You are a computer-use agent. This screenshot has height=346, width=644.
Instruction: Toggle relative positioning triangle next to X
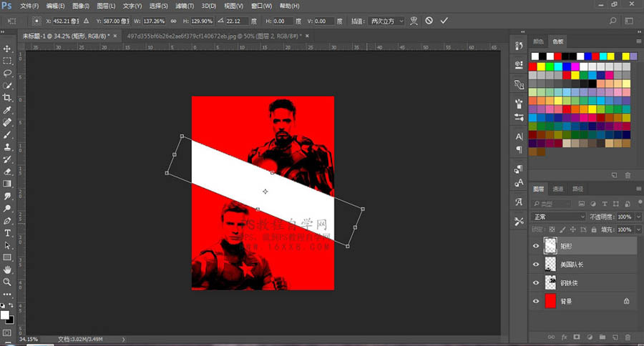click(x=87, y=21)
